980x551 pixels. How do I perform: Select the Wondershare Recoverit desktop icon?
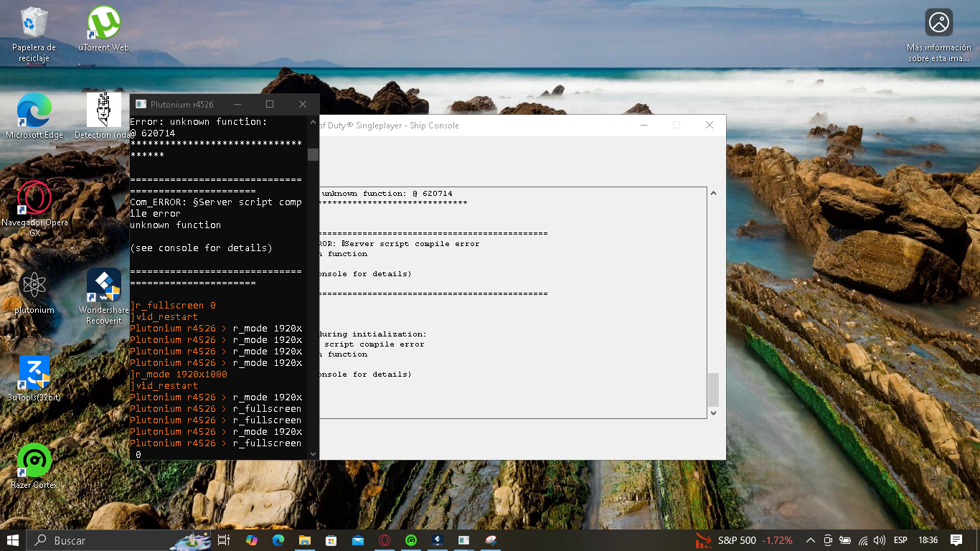(x=104, y=297)
